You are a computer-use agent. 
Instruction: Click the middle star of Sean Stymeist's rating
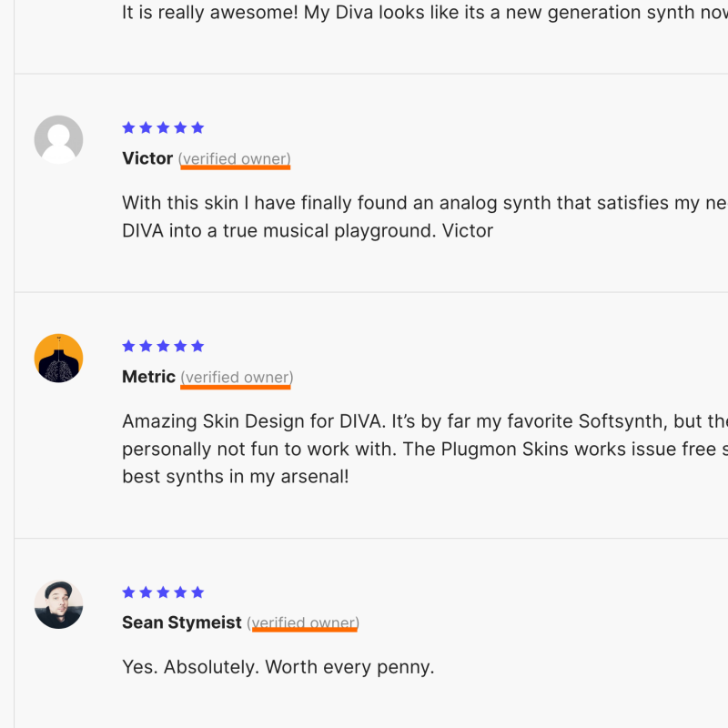click(x=163, y=591)
